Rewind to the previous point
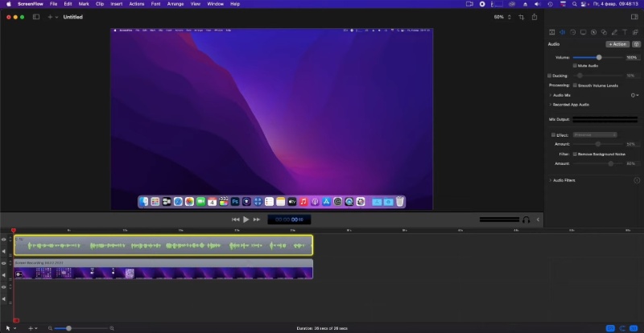The image size is (644, 333). (235, 220)
